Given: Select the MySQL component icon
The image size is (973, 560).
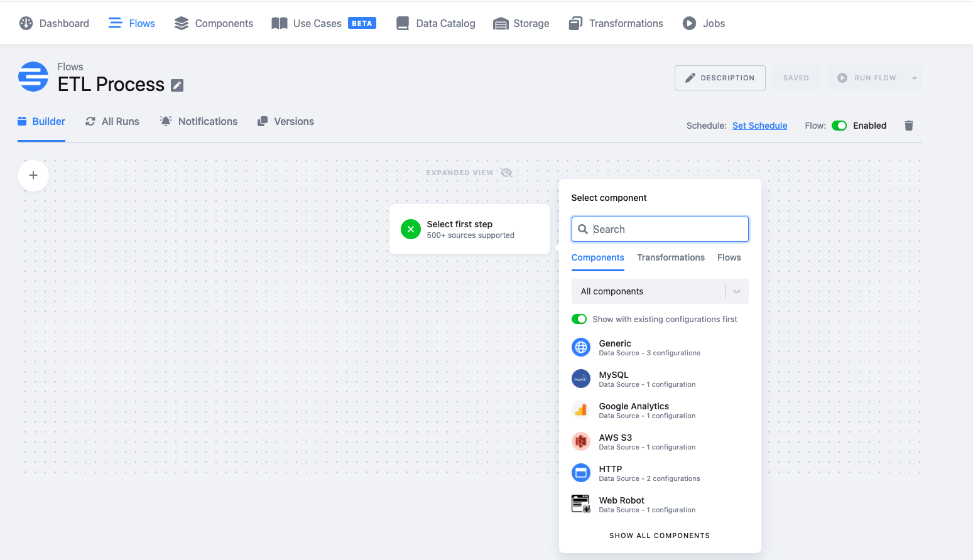Looking at the screenshot, I should point(581,379).
